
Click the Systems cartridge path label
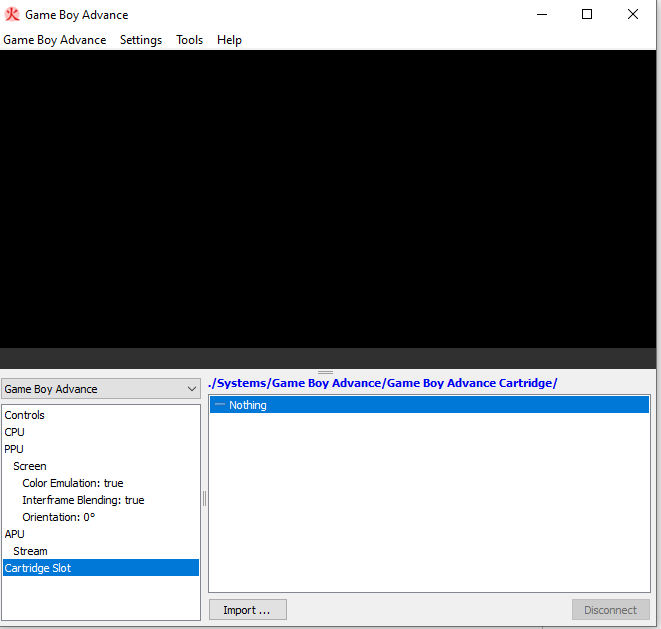click(383, 383)
